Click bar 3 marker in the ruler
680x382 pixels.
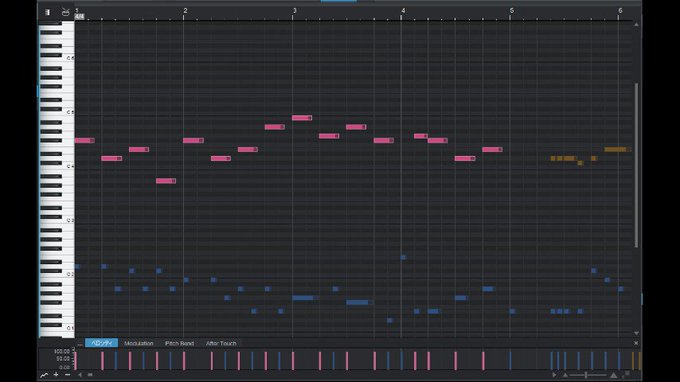click(294, 11)
